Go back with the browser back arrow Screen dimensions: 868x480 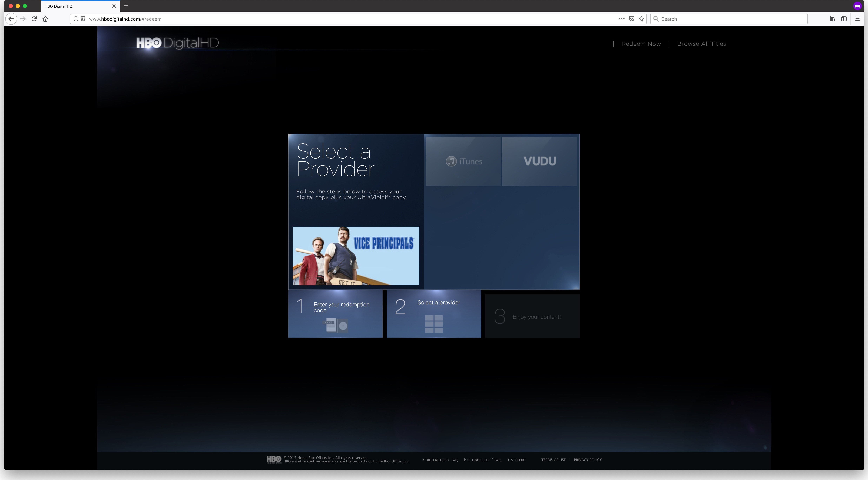pos(11,19)
